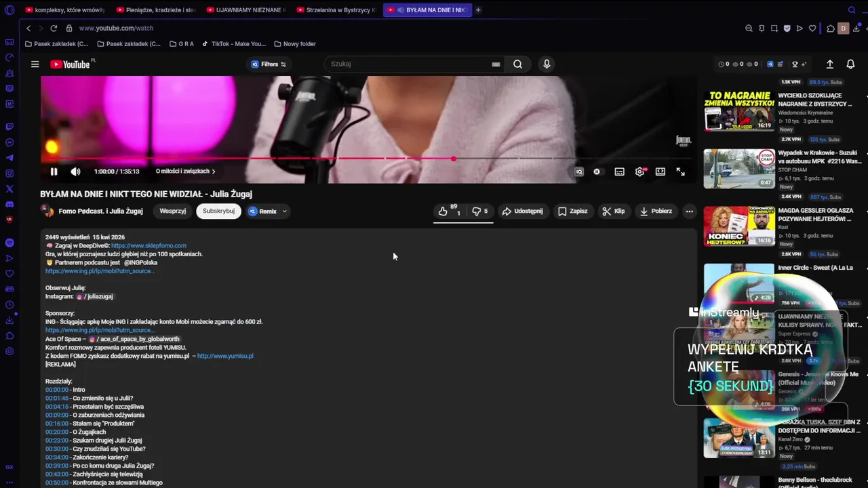The image size is (868, 488).
Task: Click the address bar URL
Action: 116,28
